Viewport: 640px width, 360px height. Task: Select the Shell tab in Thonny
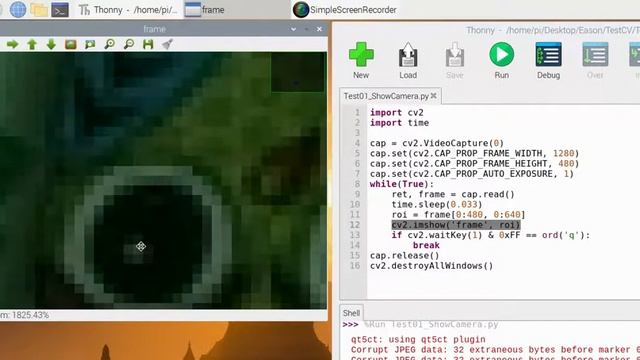click(x=351, y=313)
